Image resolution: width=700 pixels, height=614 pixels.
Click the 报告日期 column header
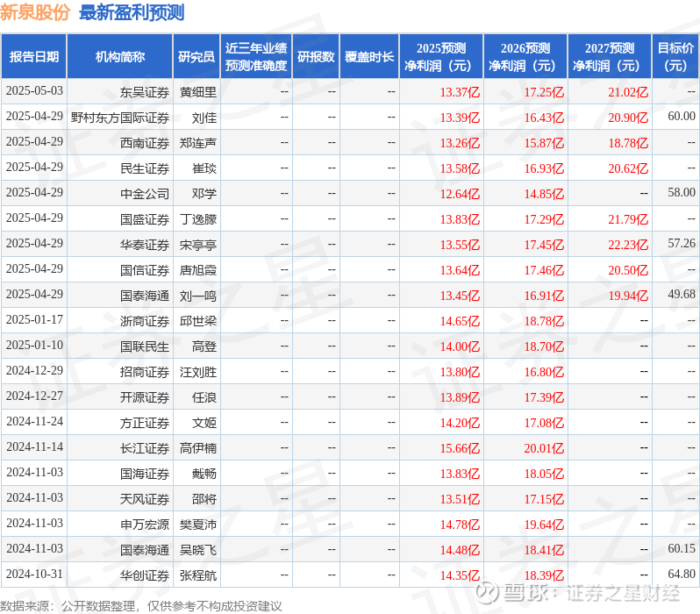pos(34,57)
